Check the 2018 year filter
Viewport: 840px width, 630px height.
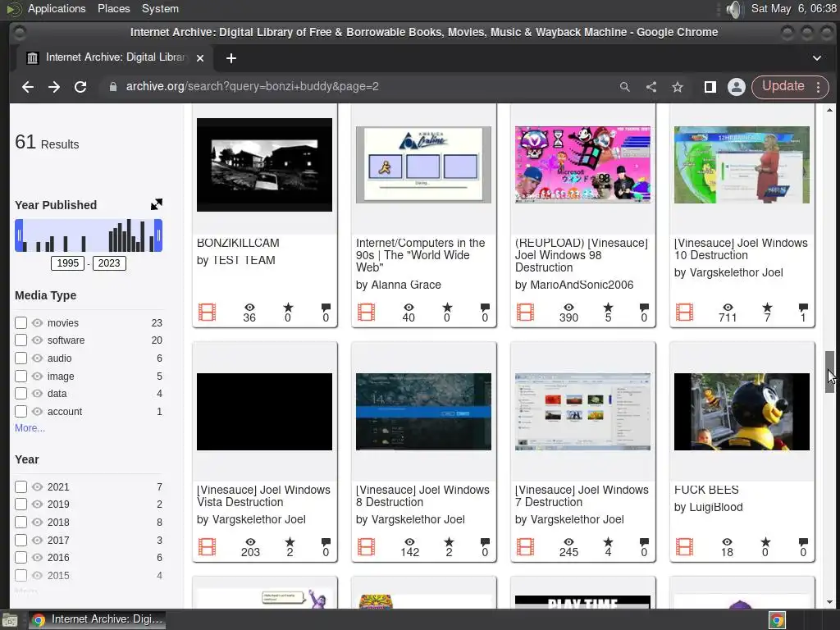click(x=21, y=523)
